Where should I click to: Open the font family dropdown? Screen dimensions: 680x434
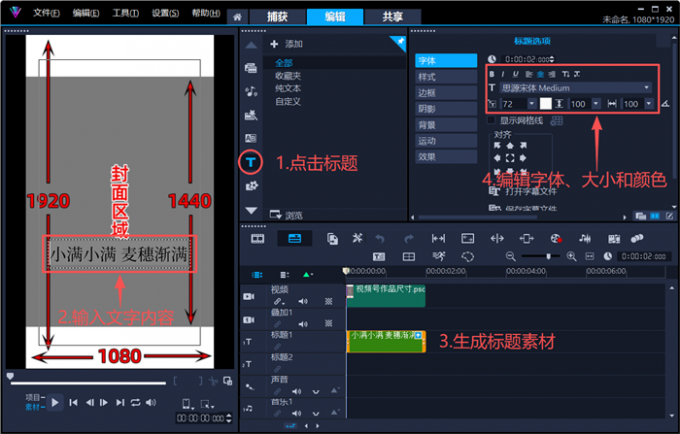click(x=646, y=88)
